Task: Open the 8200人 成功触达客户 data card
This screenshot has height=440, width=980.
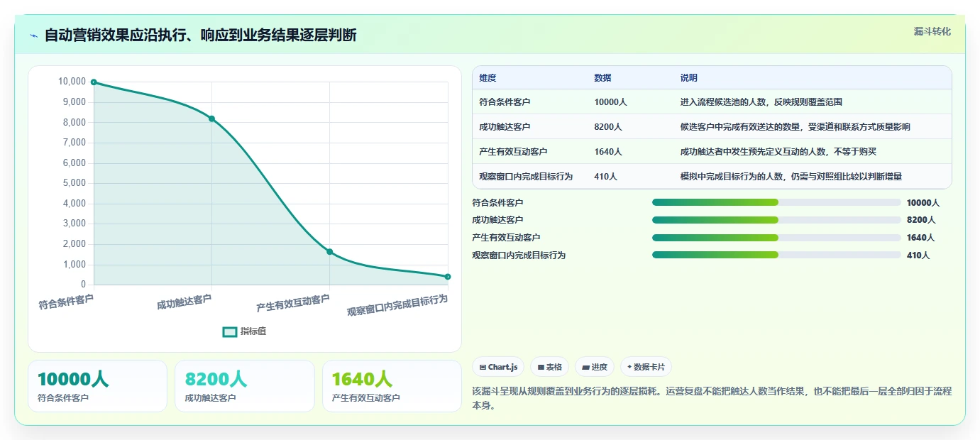Action: (x=245, y=386)
